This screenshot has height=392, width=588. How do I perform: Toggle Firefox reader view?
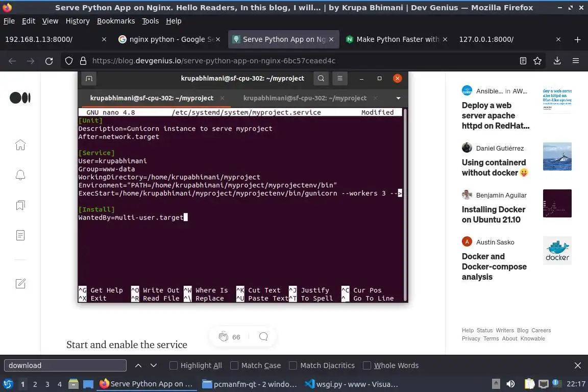pyautogui.click(x=523, y=61)
